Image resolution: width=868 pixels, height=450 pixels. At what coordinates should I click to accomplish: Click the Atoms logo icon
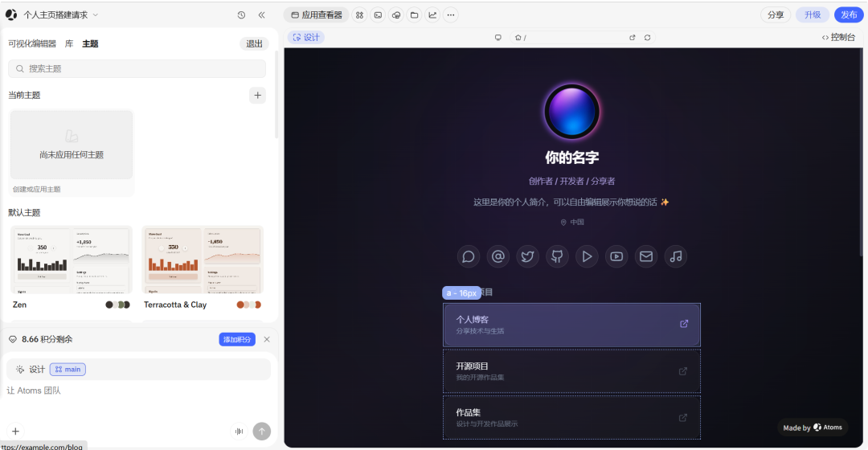click(11, 15)
